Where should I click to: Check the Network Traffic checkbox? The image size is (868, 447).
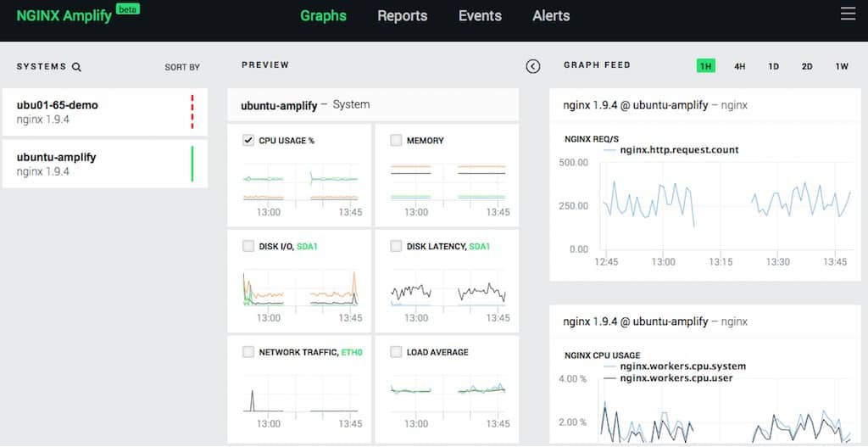click(x=248, y=352)
